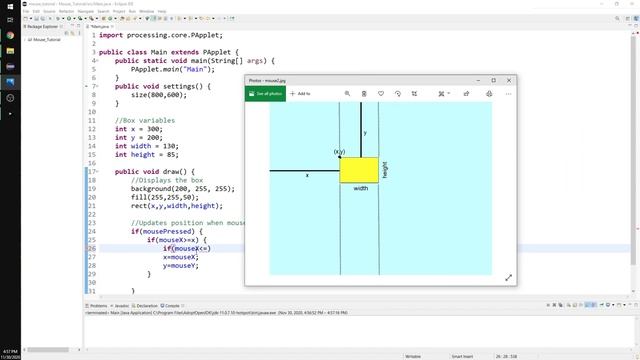Open the Windows Start menu
The width and height of the screenshot is (640, 360).
(x=10, y=7)
